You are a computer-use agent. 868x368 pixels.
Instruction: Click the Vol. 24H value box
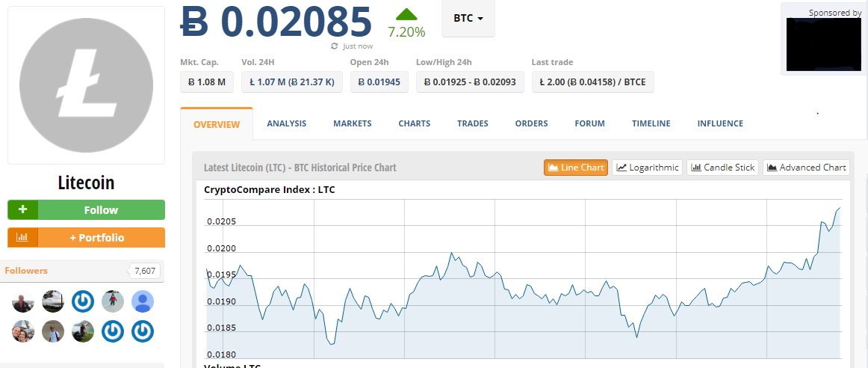click(292, 82)
